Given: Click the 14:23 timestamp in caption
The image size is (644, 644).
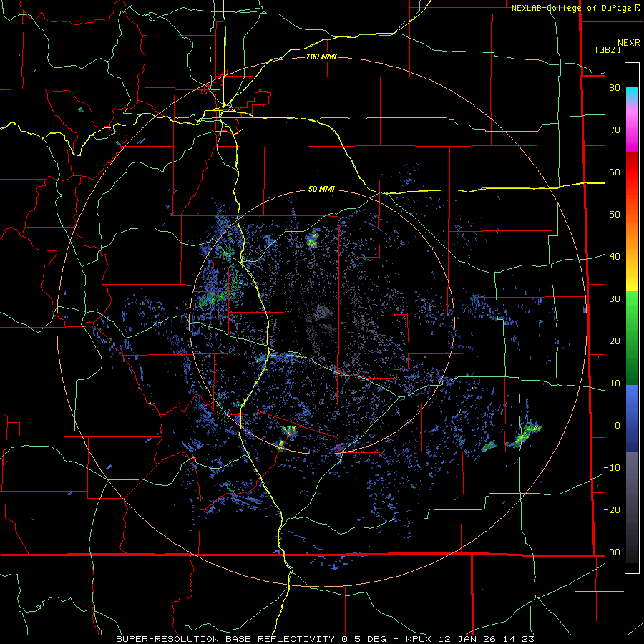Looking at the screenshot, I should 518,639.
